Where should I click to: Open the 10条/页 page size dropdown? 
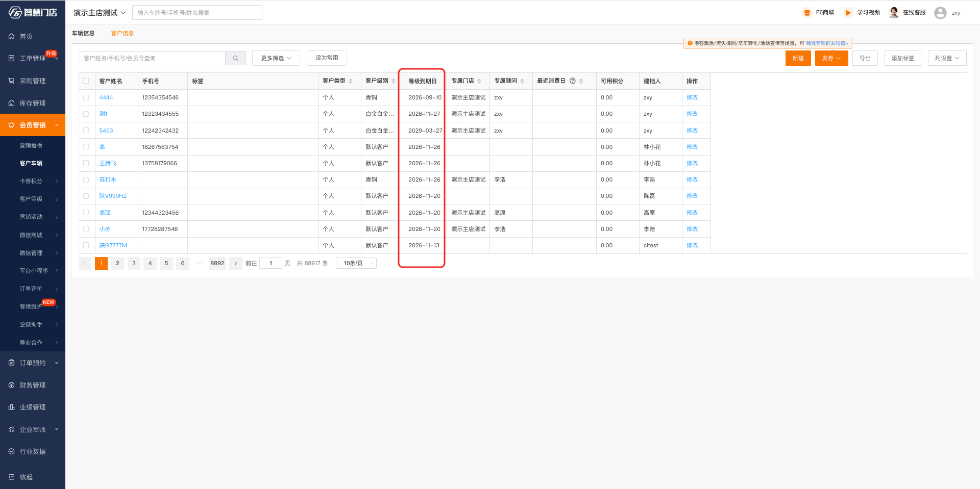356,264
